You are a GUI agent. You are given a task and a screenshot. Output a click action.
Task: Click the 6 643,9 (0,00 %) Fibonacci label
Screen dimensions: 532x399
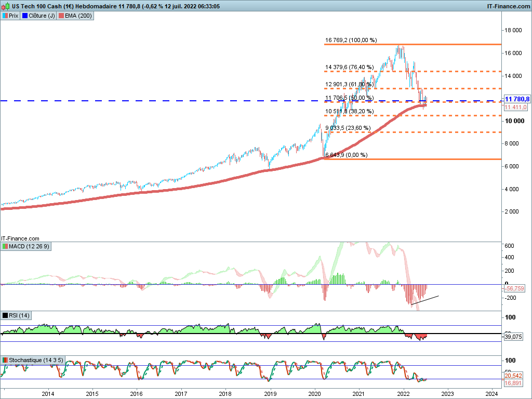346,155
